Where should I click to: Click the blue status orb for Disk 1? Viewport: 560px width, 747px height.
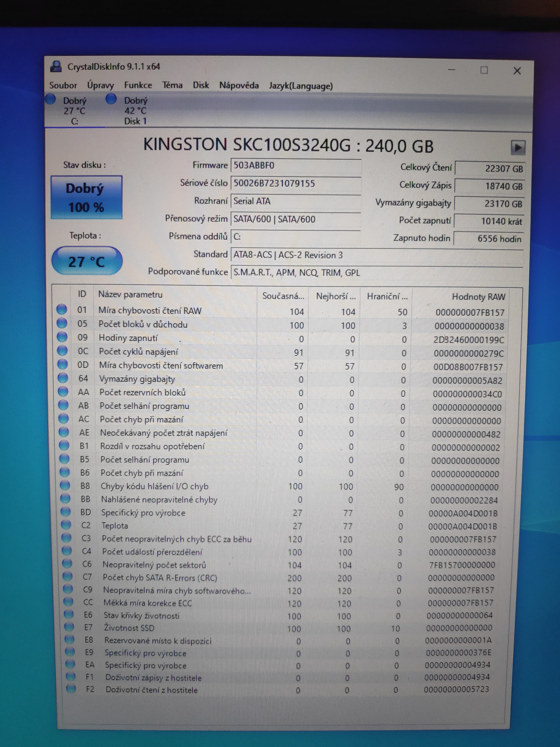click(111, 99)
